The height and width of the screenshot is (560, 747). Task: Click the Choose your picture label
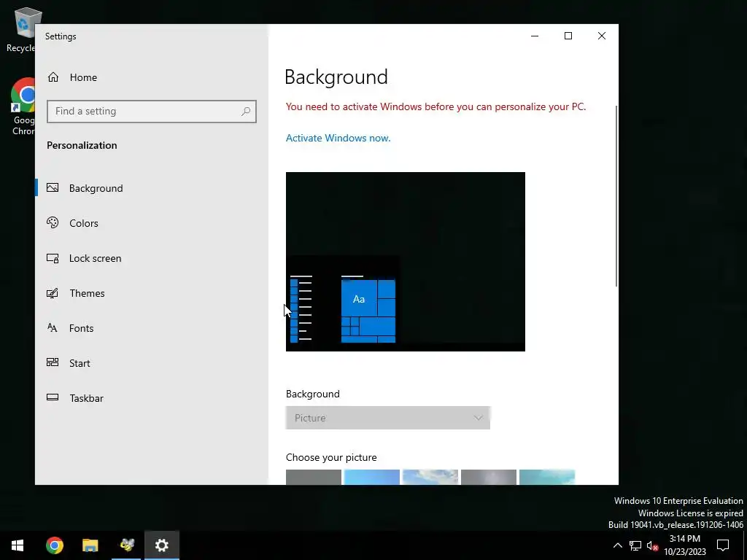point(331,458)
